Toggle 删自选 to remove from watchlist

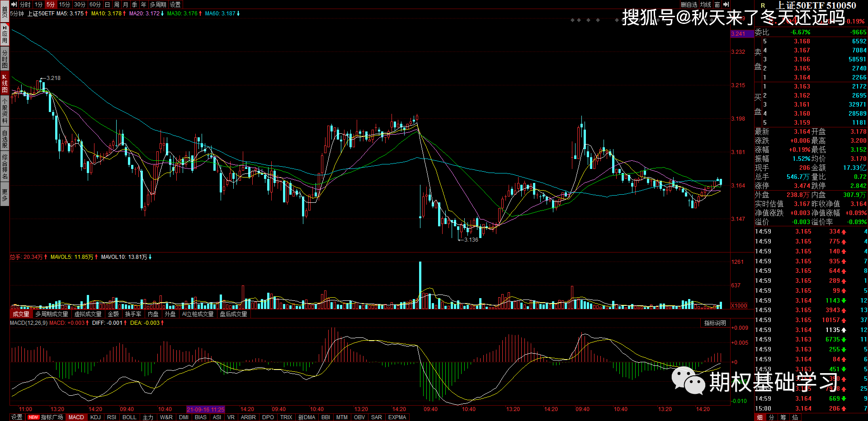coord(689,5)
